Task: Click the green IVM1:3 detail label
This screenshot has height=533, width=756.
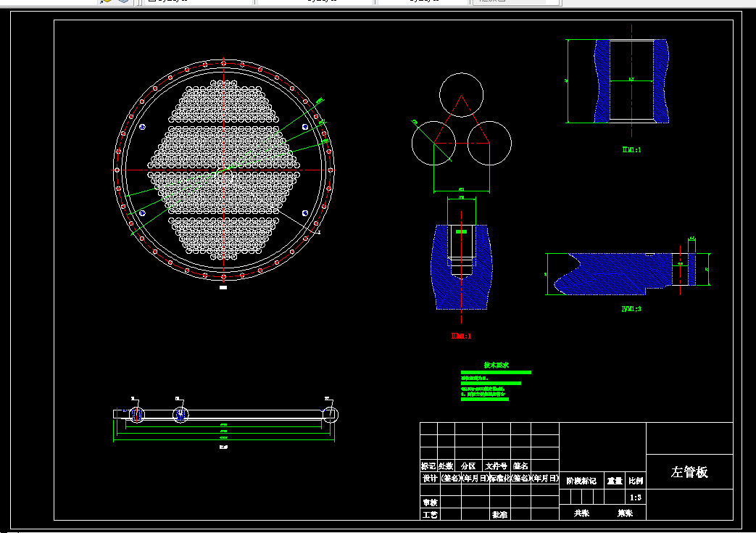Action: coord(631,309)
